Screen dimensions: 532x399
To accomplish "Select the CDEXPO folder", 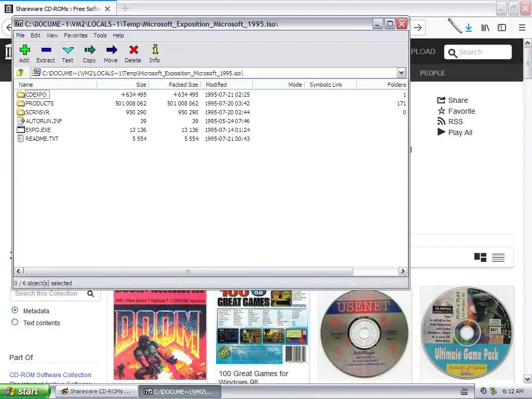I will (33, 95).
